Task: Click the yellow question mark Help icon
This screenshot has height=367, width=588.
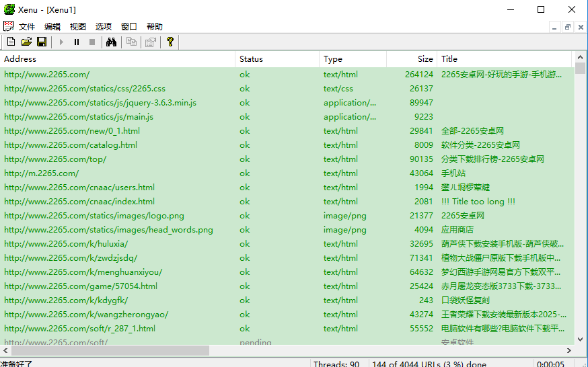Action: (170, 42)
